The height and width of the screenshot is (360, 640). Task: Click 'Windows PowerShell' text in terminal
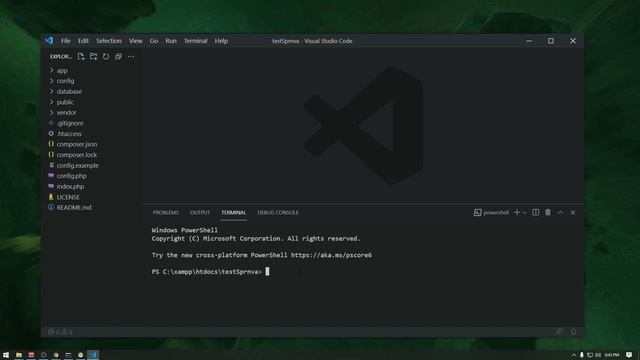(184, 230)
